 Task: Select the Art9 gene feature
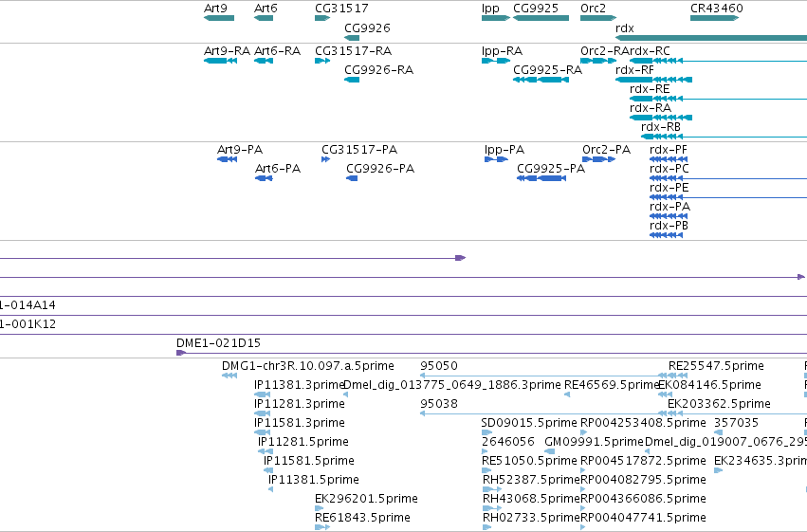(219, 18)
